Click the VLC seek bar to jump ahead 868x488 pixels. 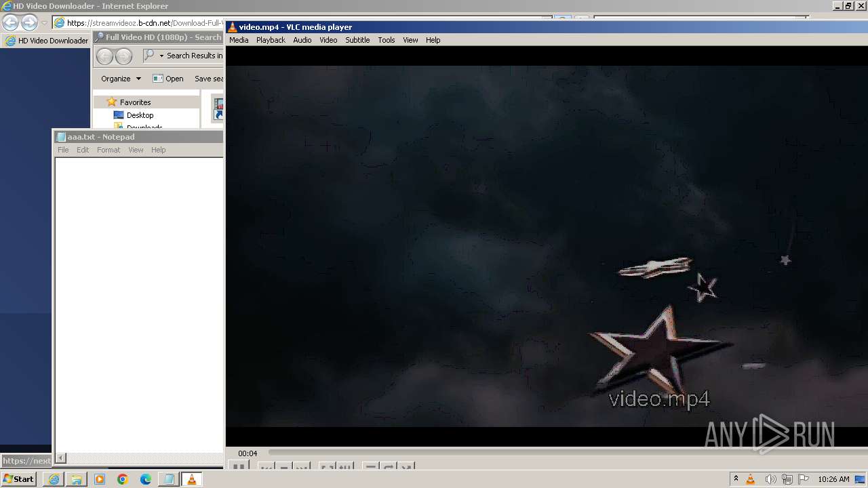(568, 452)
